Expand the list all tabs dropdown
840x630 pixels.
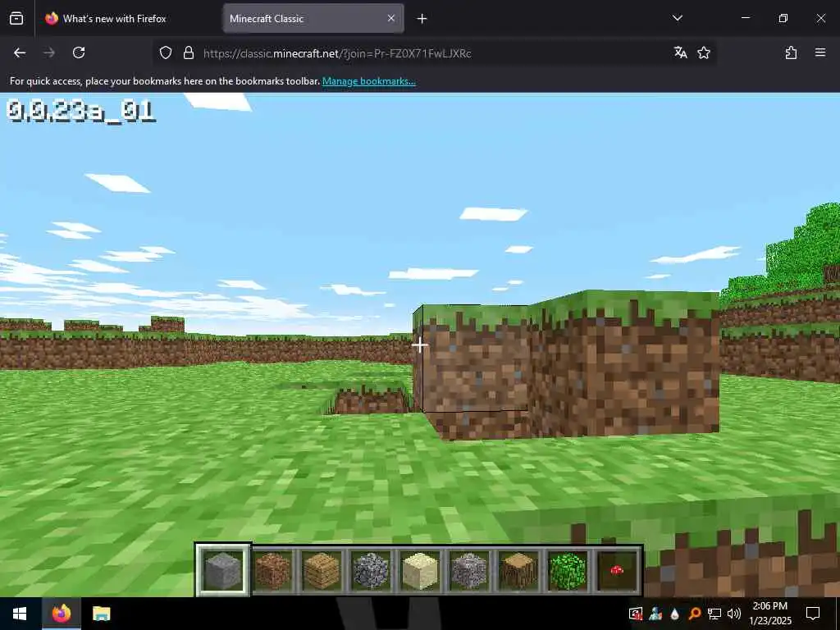(677, 18)
